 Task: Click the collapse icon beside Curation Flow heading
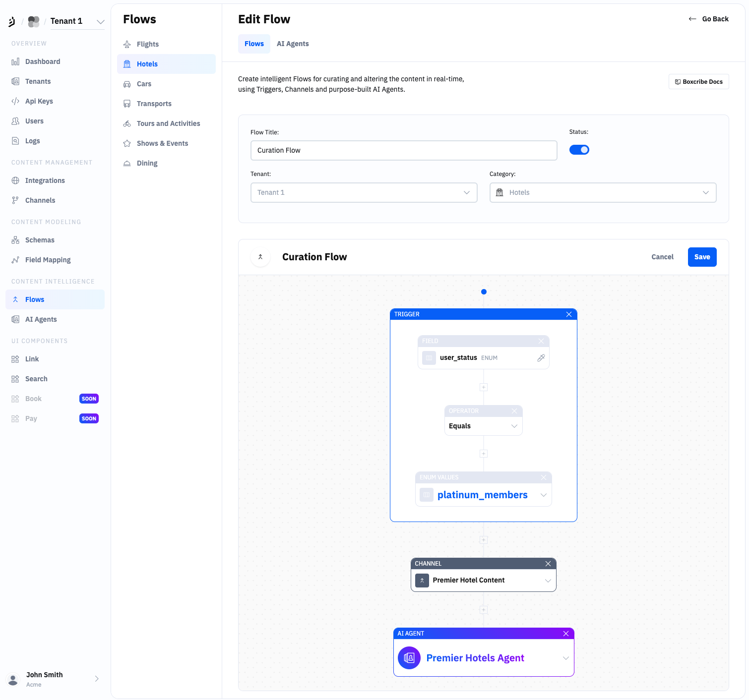coord(260,257)
